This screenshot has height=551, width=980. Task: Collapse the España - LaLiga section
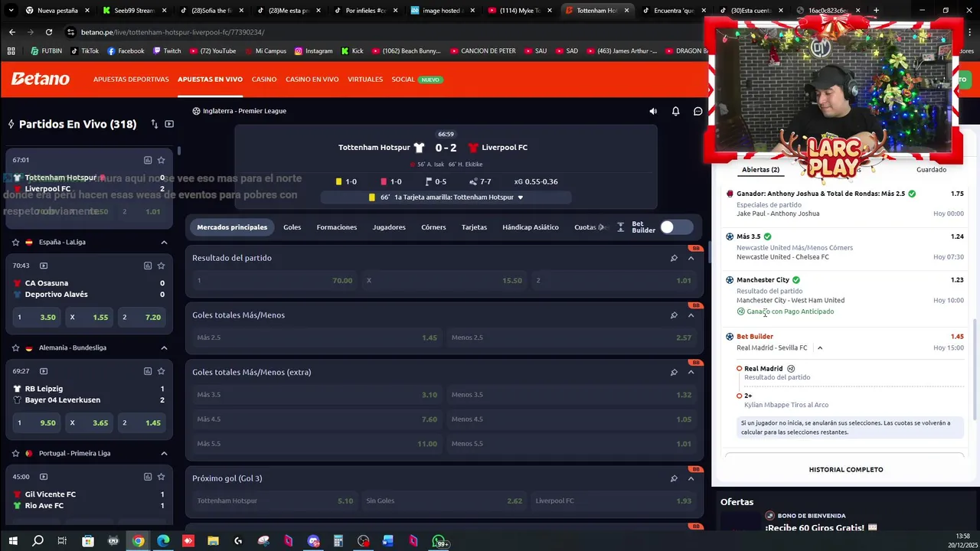click(164, 242)
